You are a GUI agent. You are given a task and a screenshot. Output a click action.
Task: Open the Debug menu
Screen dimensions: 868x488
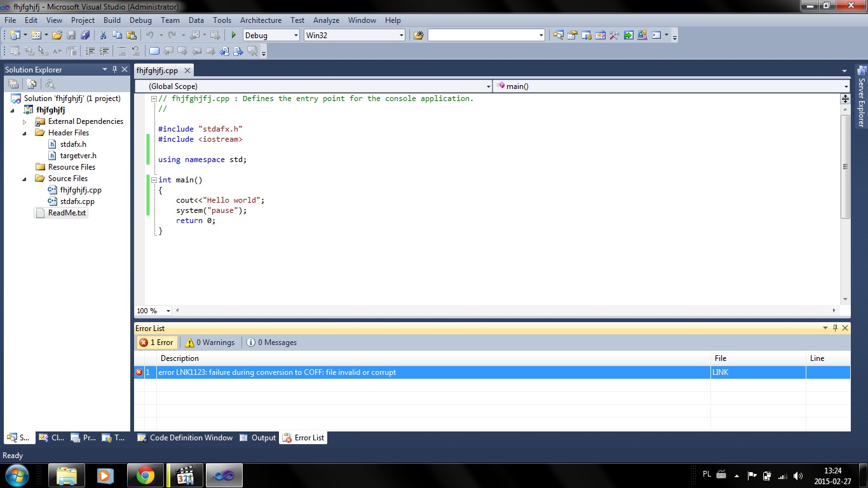point(140,20)
